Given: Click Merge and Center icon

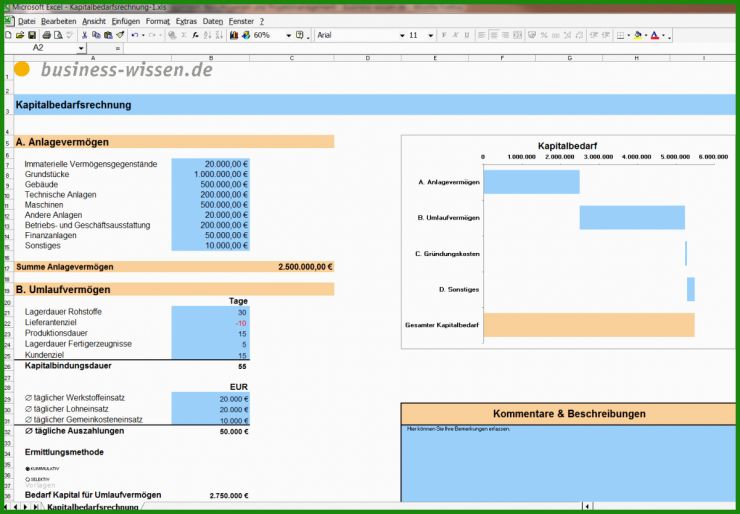Looking at the screenshot, I should coord(518,35).
